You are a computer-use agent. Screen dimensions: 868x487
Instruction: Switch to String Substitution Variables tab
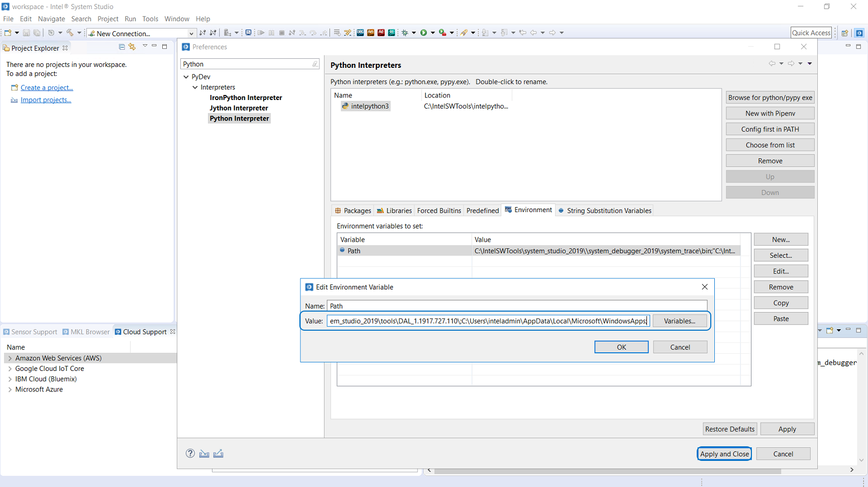(605, 211)
